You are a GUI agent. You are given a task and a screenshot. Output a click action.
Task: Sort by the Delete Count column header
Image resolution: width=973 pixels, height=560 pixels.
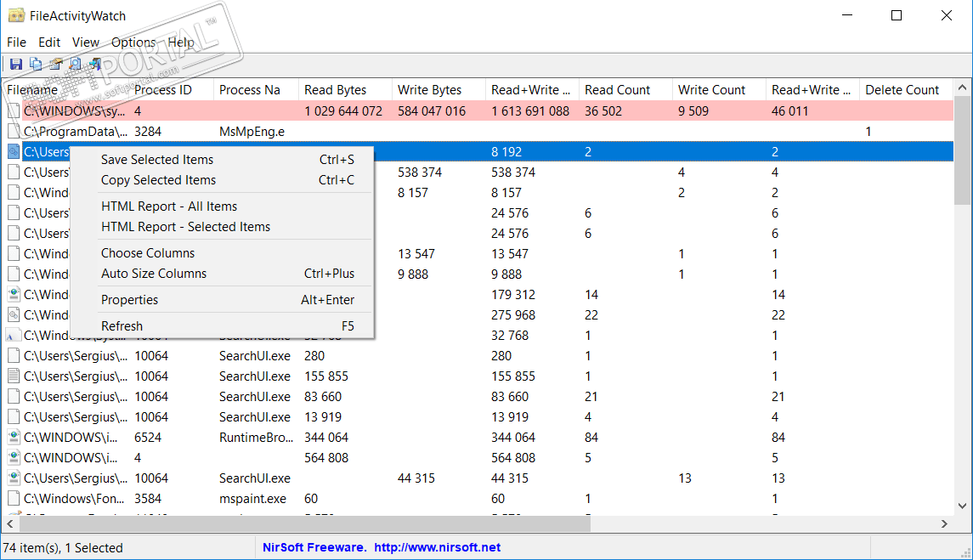pyautogui.click(x=906, y=90)
